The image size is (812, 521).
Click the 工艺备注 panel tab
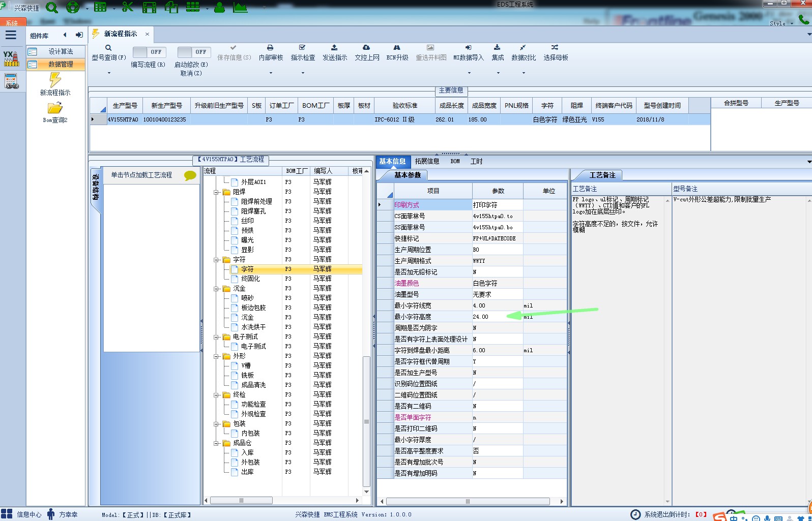(x=602, y=175)
